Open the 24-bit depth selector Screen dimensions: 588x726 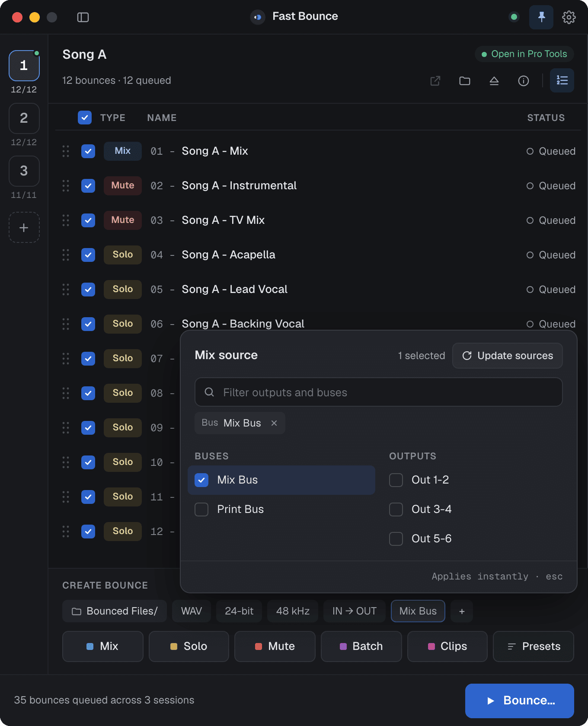(x=239, y=611)
